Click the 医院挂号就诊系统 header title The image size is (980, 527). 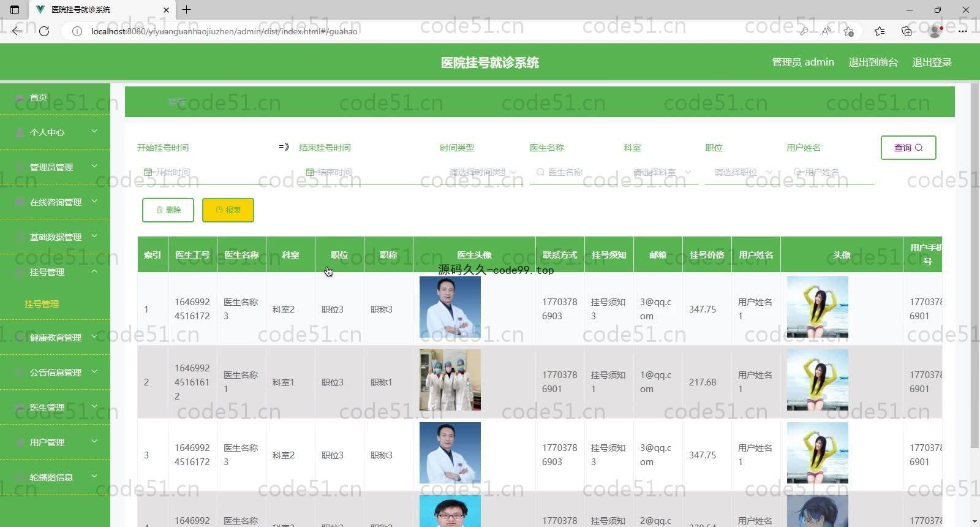(490, 63)
